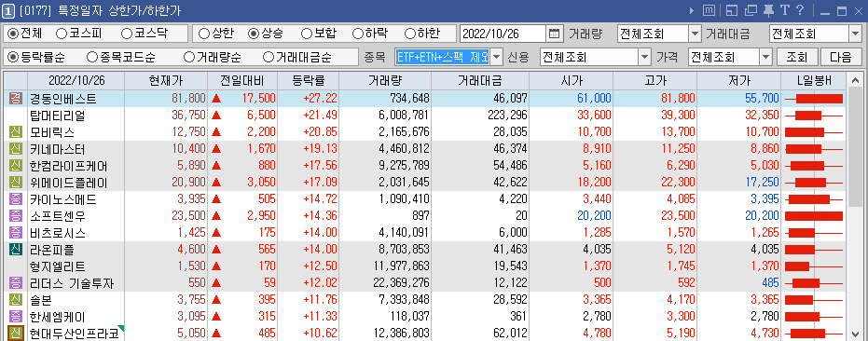Click the 현재가 column header
This screenshot has width=868, height=341.
(x=166, y=80)
